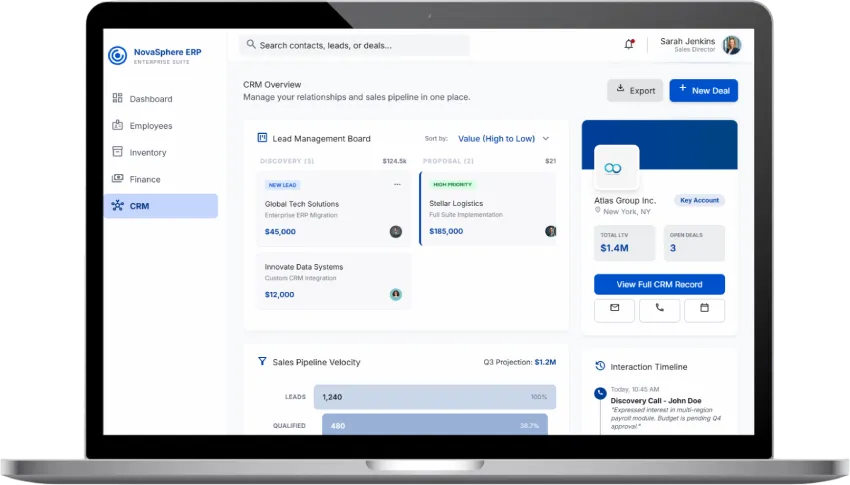850x485 pixels.
Task: Click the New York, NY location pin icon
Action: [x=597, y=210]
